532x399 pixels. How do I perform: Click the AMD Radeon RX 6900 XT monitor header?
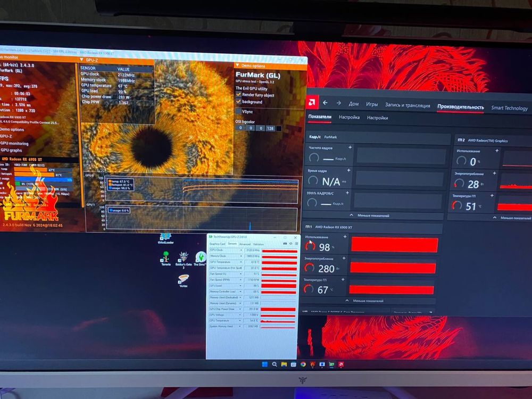pos(39,159)
